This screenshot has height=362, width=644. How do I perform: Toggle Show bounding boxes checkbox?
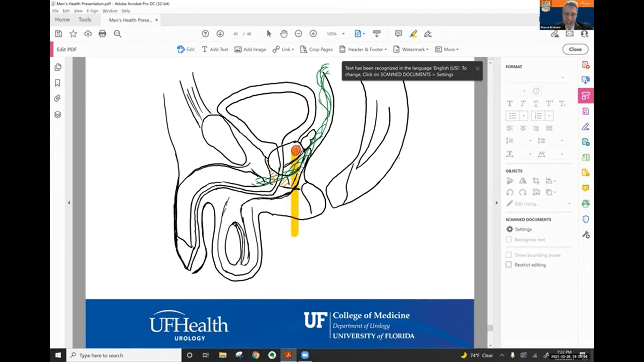[x=509, y=255]
